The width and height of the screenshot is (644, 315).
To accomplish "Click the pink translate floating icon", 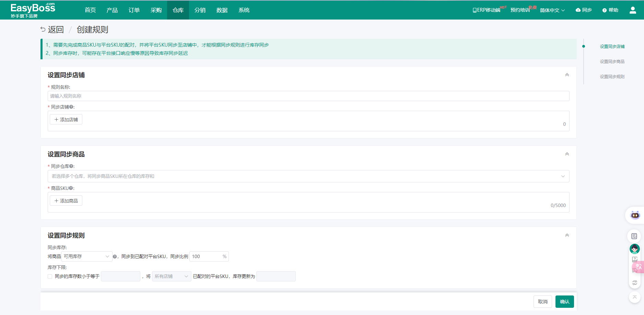I will point(638,266).
